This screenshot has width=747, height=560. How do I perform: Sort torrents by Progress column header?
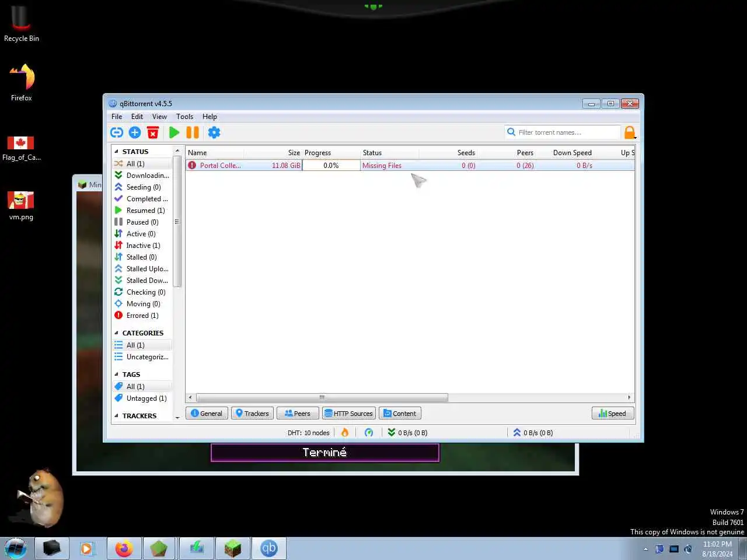pos(331,153)
